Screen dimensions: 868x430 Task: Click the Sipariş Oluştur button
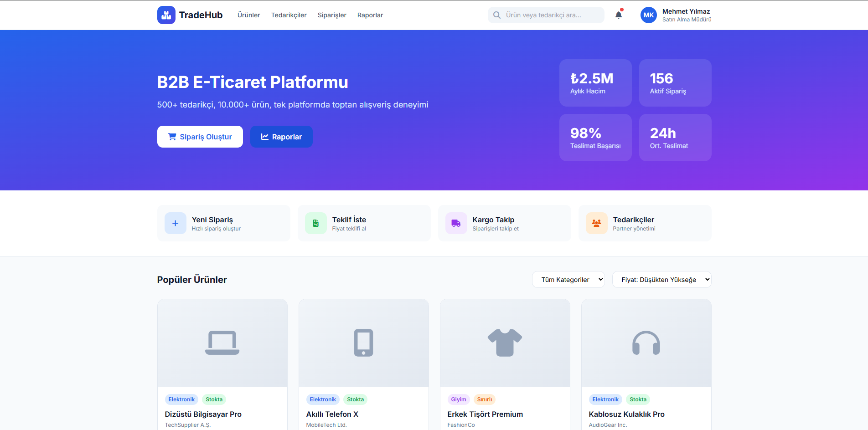click(x=200, y=137)
